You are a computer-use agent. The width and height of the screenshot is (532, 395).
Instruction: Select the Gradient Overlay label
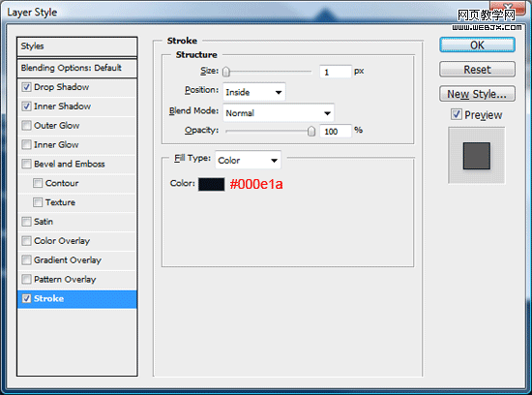pyautogui.click(x=68, y=260)
